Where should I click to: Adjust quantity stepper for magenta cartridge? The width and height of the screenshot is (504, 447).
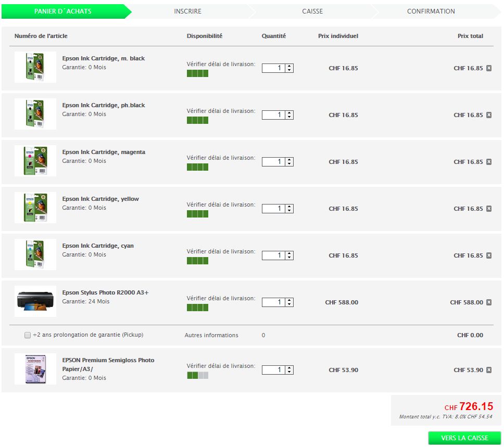[289, 162]
